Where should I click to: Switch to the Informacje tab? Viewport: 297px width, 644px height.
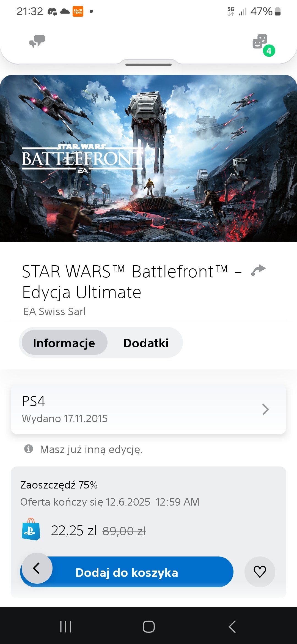pyautogui.click(x=64, y=343)
